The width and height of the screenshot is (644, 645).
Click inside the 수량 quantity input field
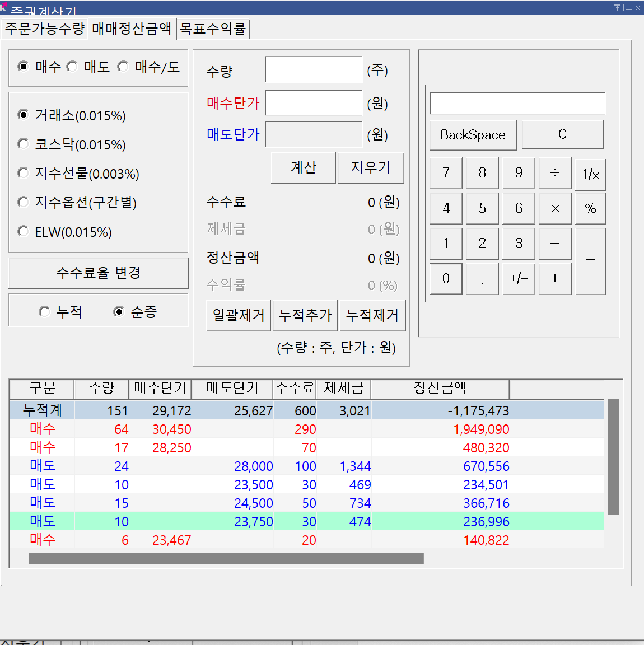pos(314,69)
